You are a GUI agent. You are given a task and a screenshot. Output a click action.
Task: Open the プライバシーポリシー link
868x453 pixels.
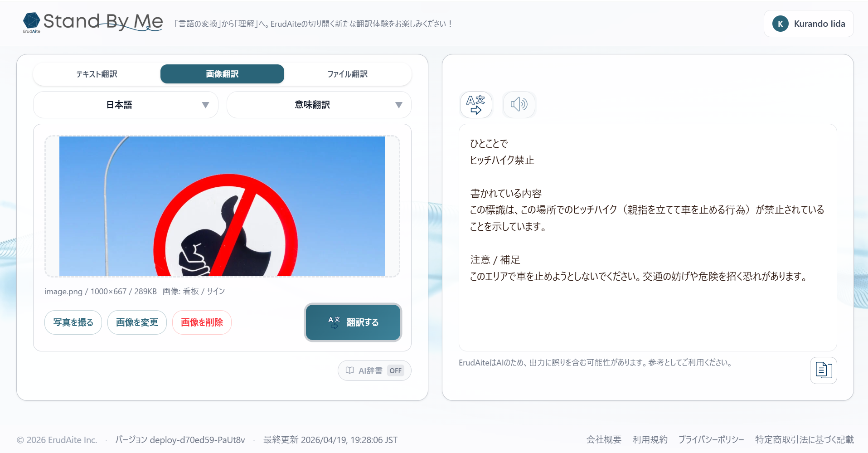[711, 439]
